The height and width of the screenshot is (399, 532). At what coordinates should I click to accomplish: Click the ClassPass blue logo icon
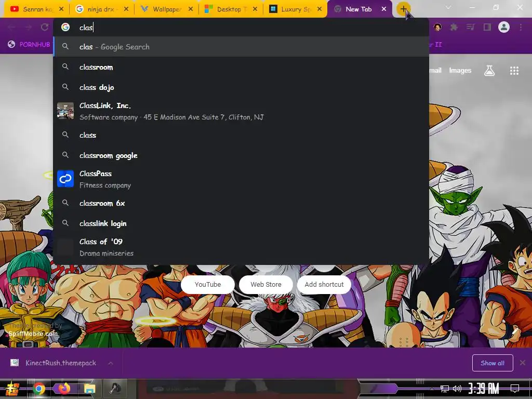(x=65, y=179)
